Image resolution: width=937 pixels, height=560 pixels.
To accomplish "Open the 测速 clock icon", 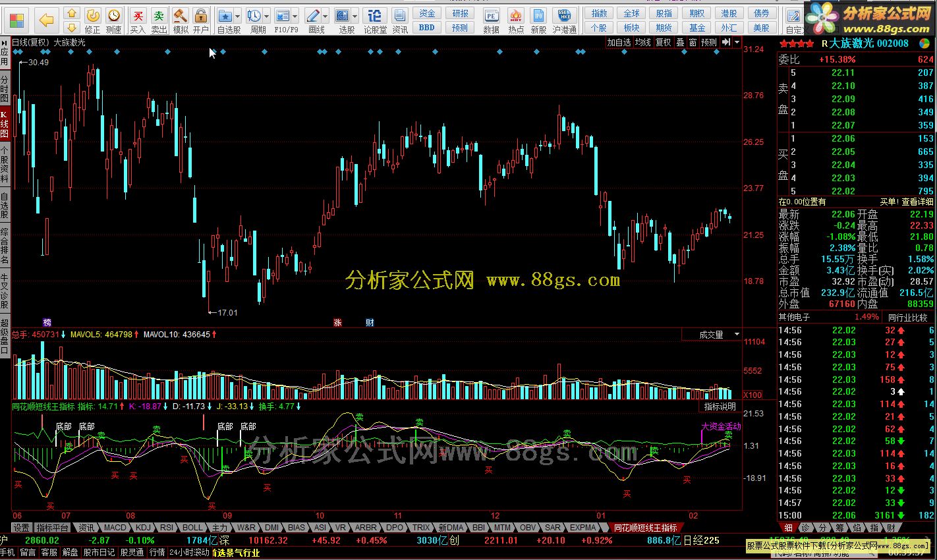I will [x=114, y=15].
